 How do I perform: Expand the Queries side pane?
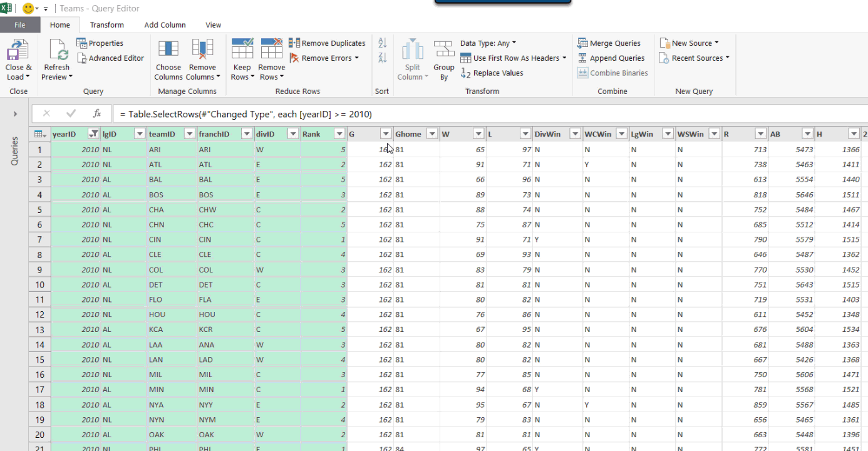point(15,114)
